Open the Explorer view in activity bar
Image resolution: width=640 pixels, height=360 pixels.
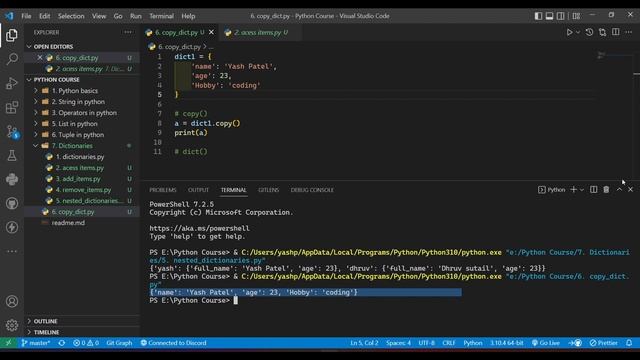pyautogui.click(x=12, y=36)
